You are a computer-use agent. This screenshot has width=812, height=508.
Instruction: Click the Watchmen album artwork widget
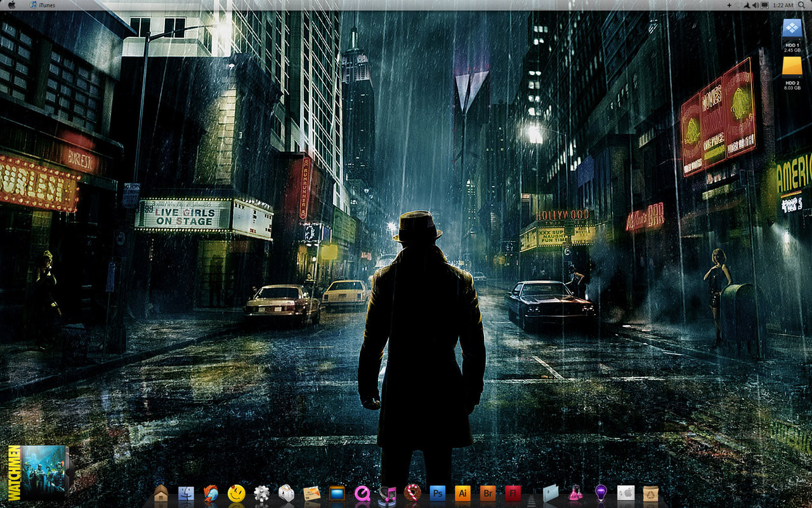40,472
